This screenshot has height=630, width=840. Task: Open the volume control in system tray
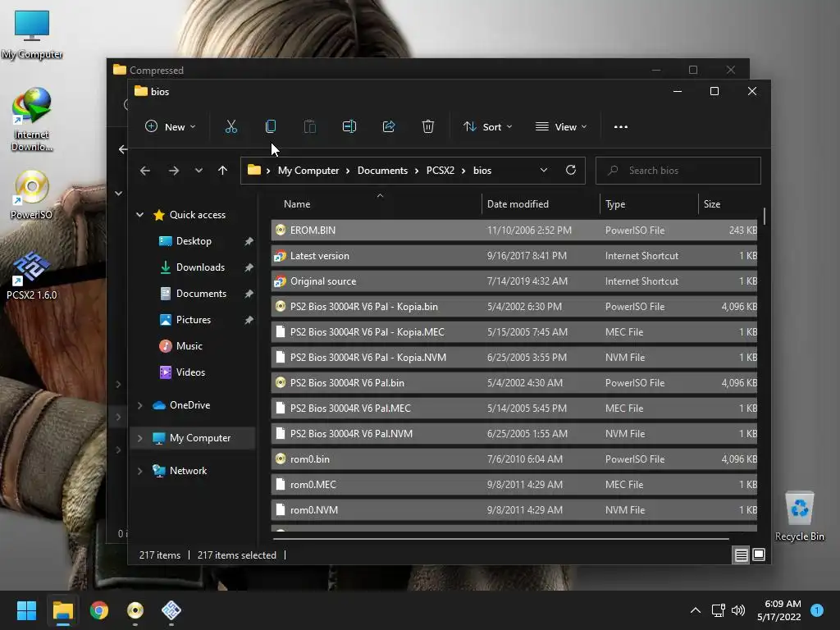[x=738, y=610]
